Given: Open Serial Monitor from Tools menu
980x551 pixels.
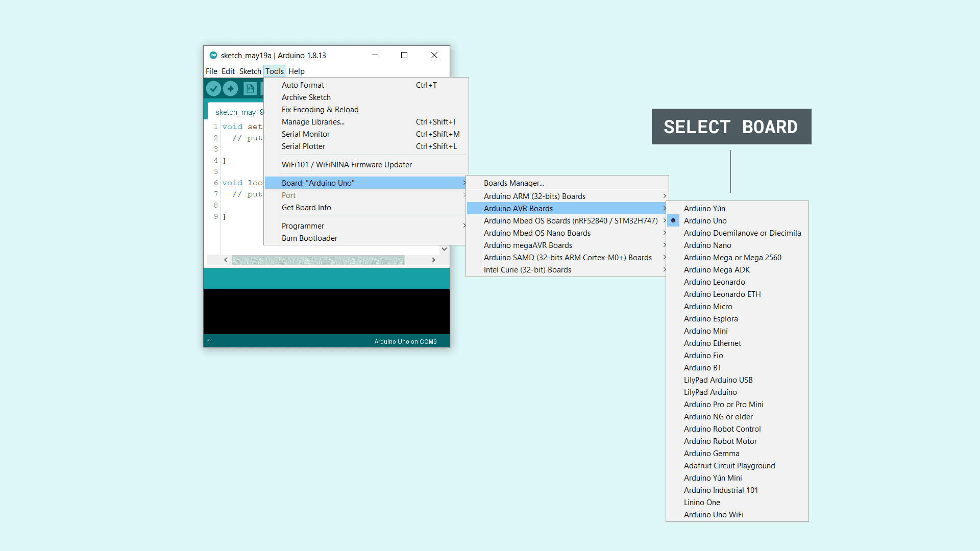Looking at the screenshot, I should tap(306, 134).
